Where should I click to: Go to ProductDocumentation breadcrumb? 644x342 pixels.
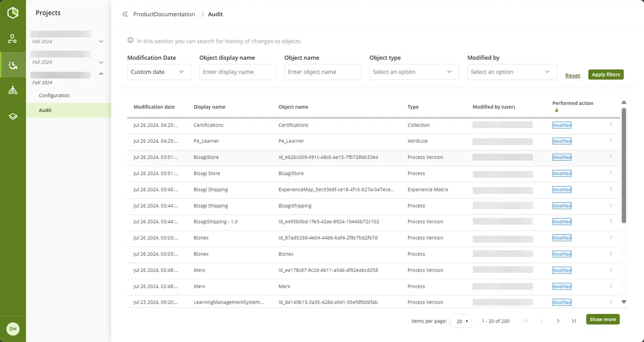point(164,14)
